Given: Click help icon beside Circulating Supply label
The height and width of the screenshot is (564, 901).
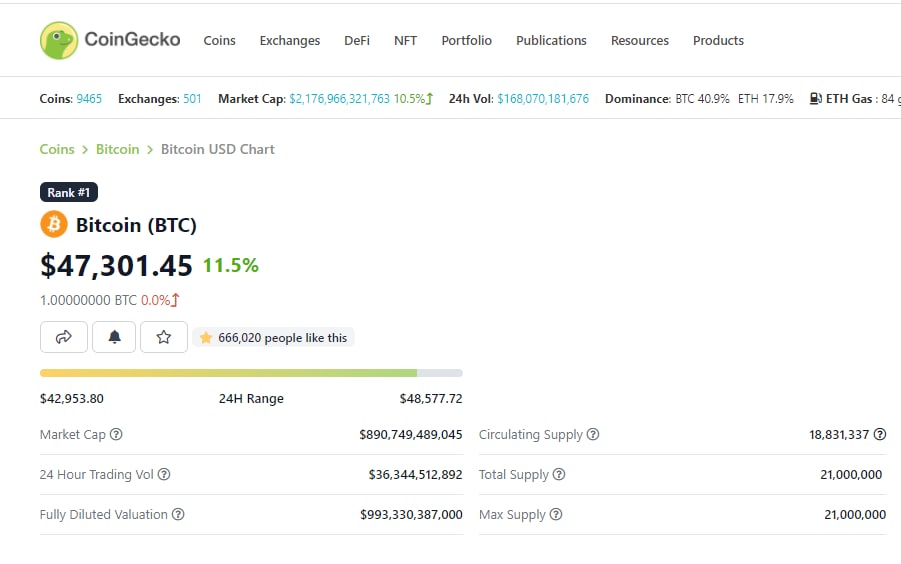Looking at the screenshot, I should (x=593, y=434).
